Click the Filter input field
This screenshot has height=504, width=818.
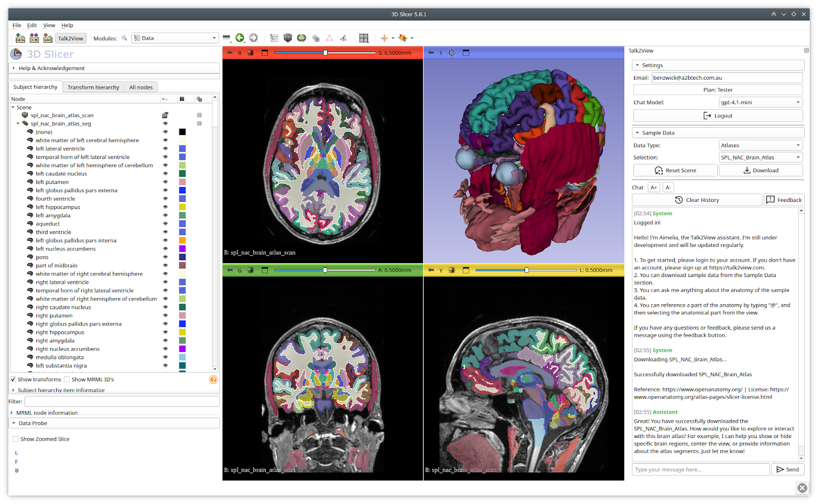click(x=122, y=402)
